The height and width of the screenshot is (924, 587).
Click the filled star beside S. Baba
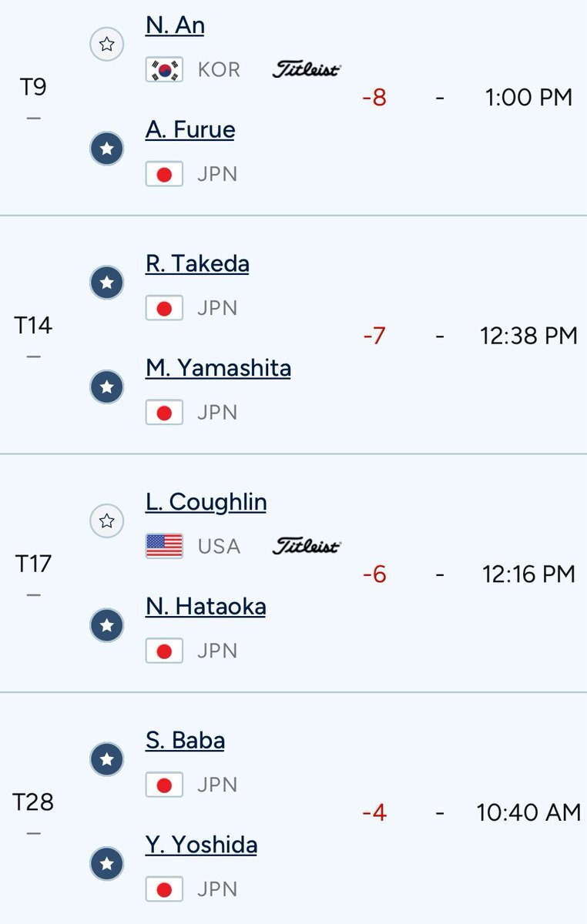click(107, 760)
